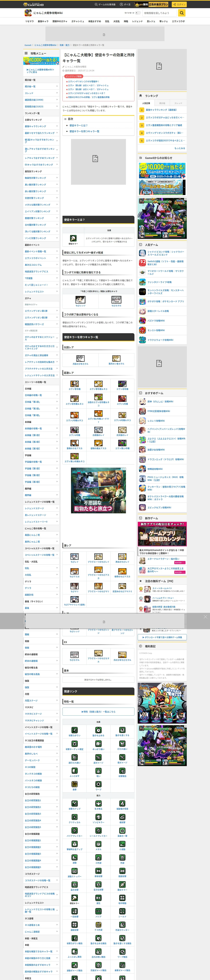This screenshot has height=980, width=210.
Task: Click the ポイ活 header link
Action: (x=125, y=5)
